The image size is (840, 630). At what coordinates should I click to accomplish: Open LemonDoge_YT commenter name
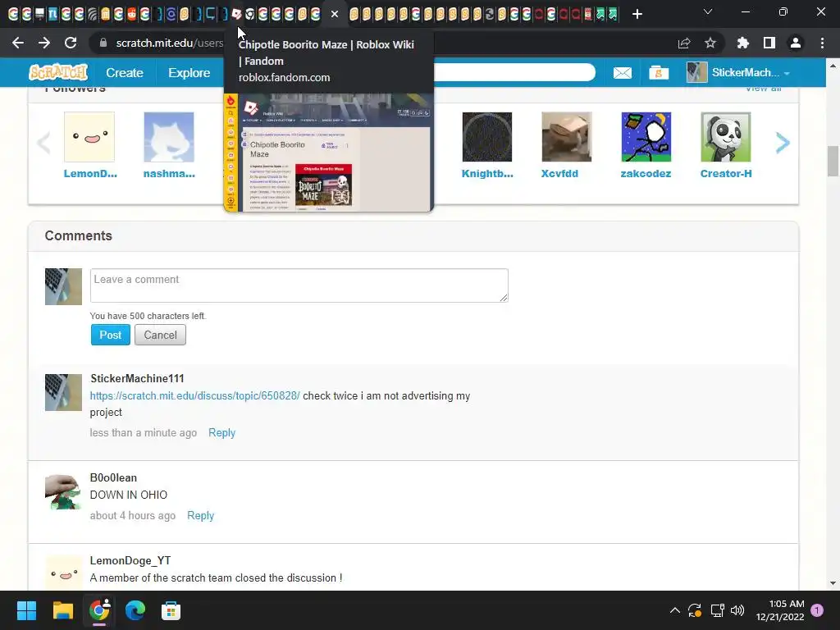point(130,560)
